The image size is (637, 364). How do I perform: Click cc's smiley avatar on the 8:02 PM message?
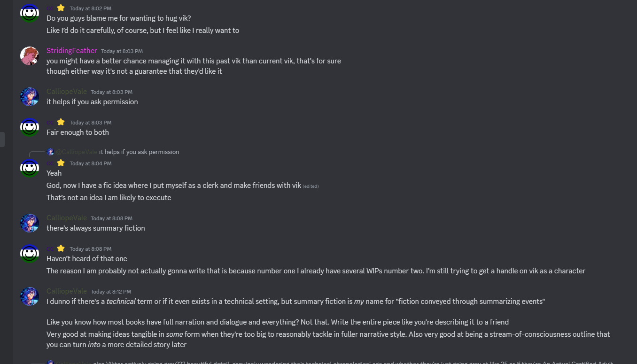point(30,13)
